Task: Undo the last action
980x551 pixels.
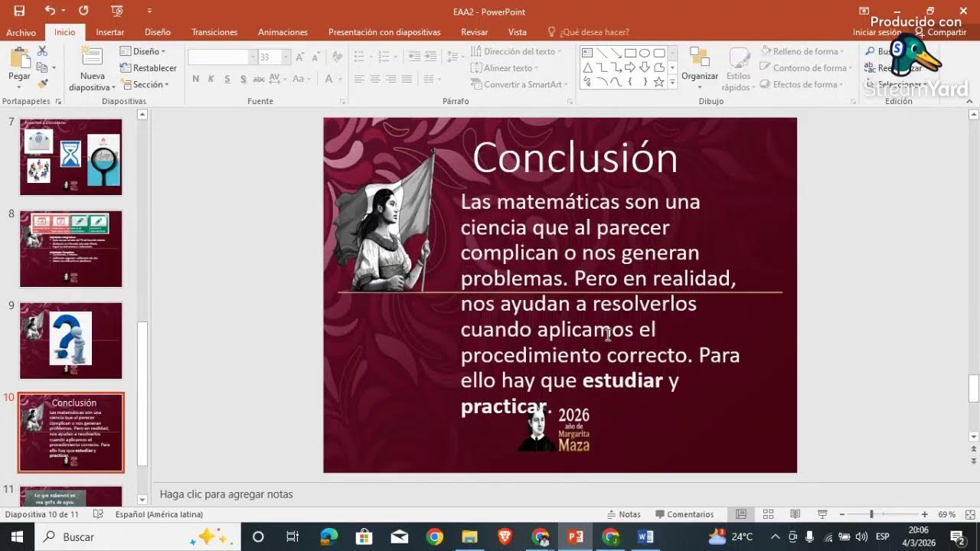Action: click(x=50, y=11)
